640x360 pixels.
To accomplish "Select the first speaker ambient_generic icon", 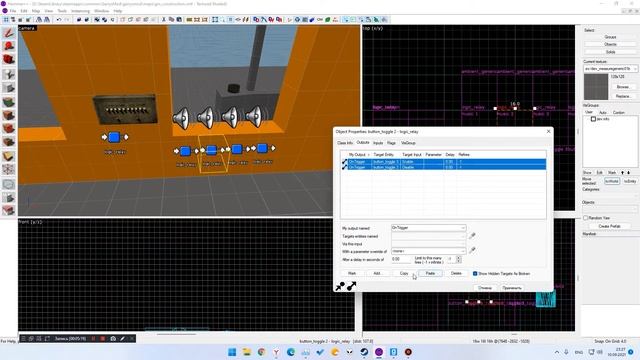I will (x=181, y=118).
